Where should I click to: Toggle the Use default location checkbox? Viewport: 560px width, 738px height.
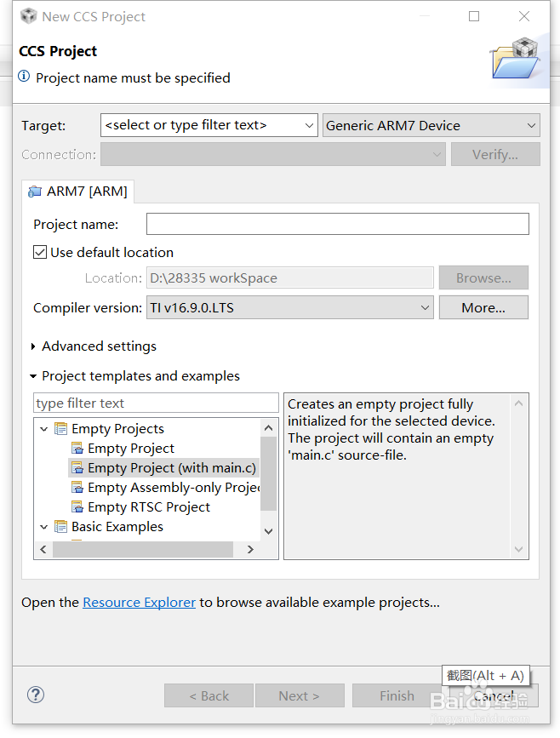pyautogui.click(x=40, y=252)
